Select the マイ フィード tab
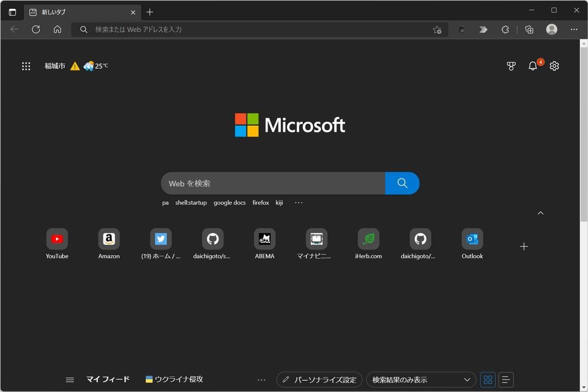 coord(108,379)
